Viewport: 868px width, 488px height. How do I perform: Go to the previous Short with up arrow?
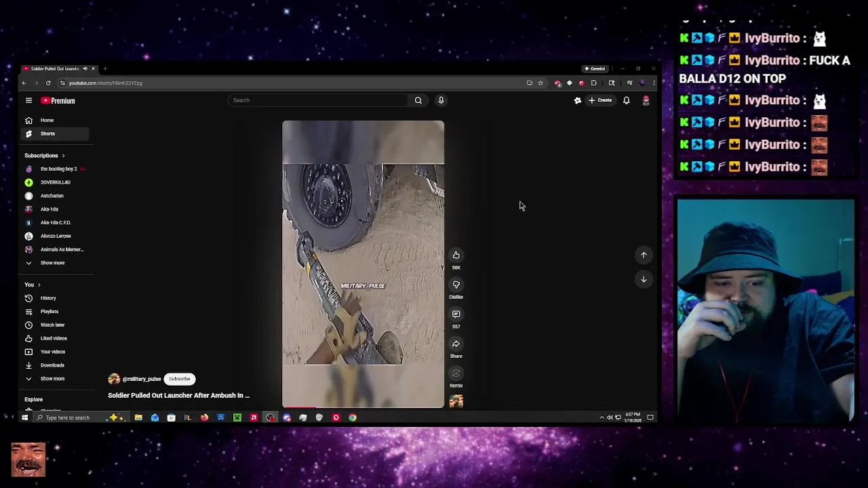tap(644, 255)
